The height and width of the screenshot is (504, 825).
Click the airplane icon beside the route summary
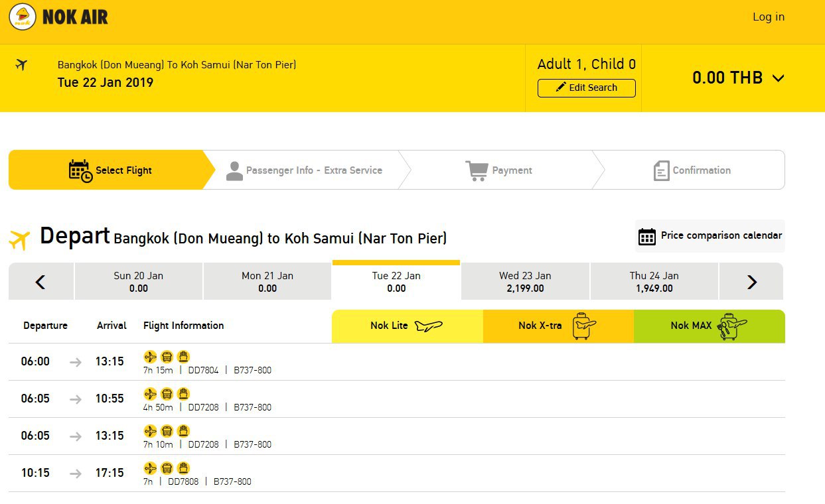[x=21, y=65]
